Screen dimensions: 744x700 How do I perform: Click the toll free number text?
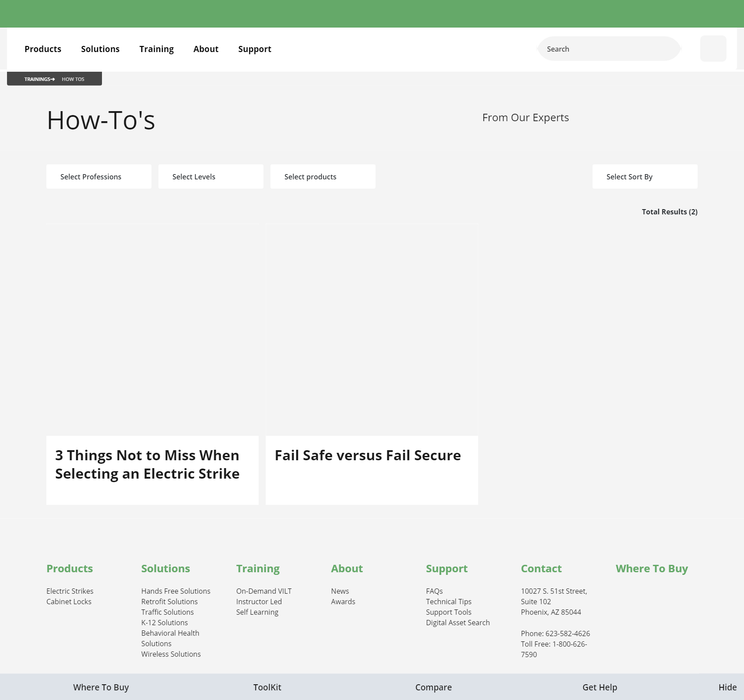coord(554,649)
